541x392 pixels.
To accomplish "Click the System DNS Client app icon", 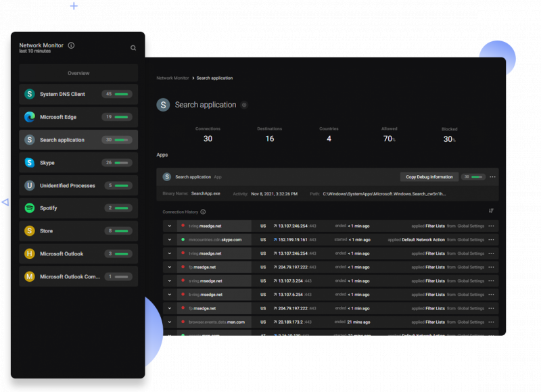I will (x=30, y=94).
